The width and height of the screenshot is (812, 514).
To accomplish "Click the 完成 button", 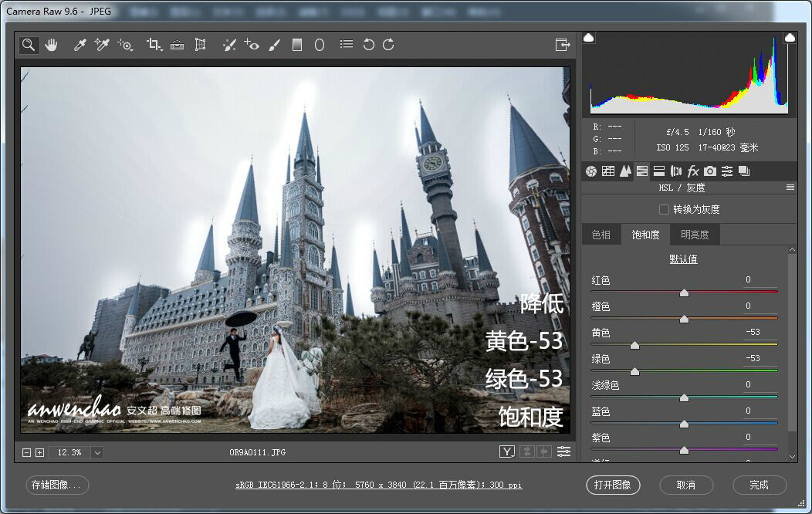I will click(760, 485).
